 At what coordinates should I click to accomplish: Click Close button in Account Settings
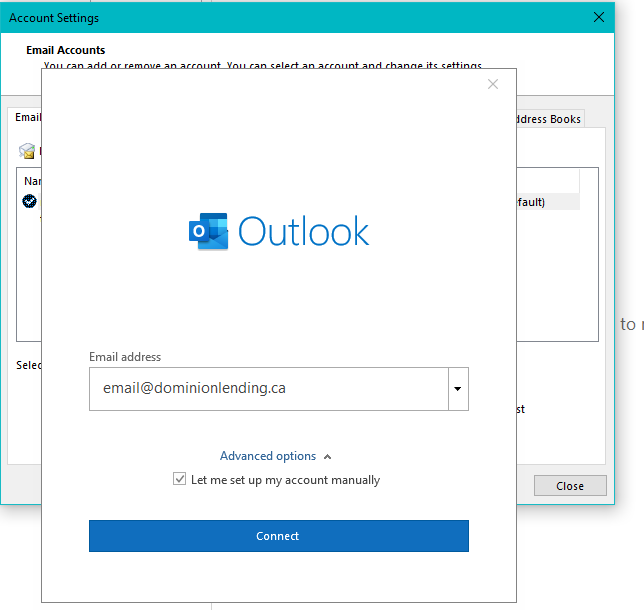pos(570,486)
